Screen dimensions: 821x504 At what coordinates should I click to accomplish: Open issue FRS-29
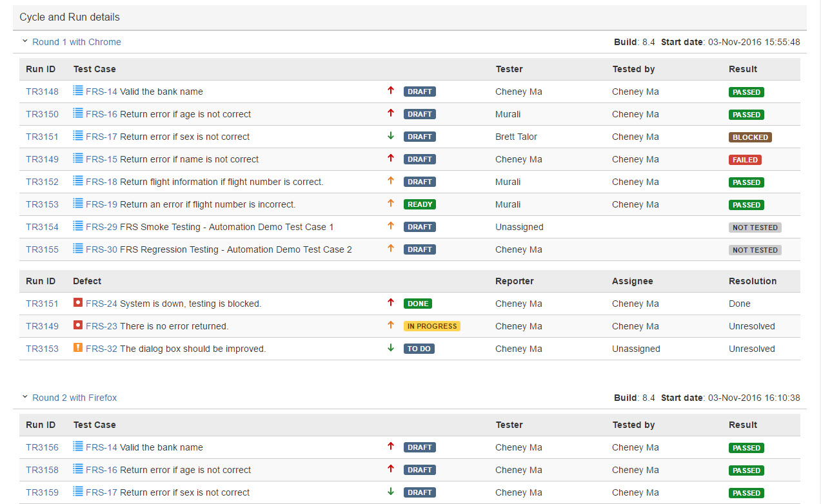[101, 227]
